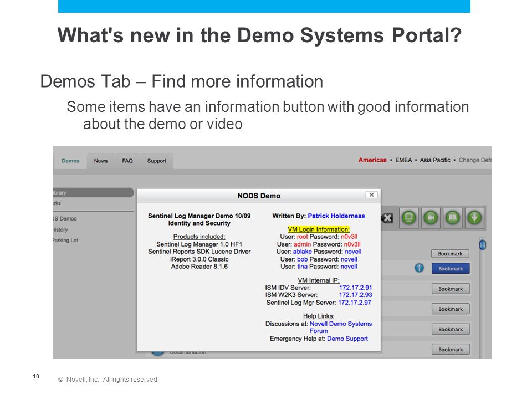Click the root username
The width and height of the screenshot is (532, 399).
coord(303,237)
